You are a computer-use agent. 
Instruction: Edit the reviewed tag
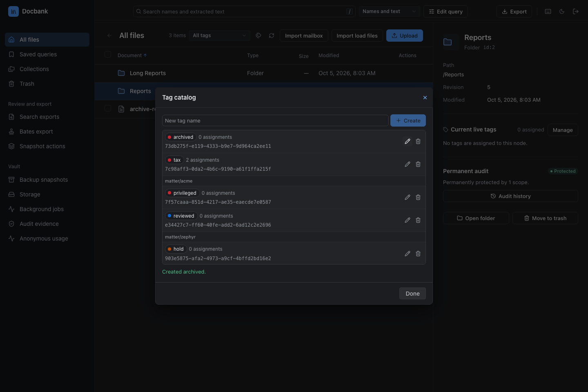(407, 220)
